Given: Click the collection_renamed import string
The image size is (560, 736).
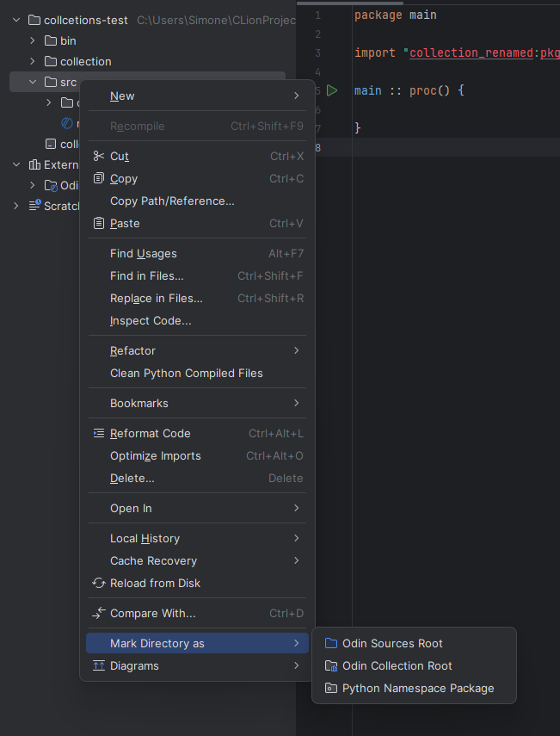Looking at the screenshot, I should (471, 53).
